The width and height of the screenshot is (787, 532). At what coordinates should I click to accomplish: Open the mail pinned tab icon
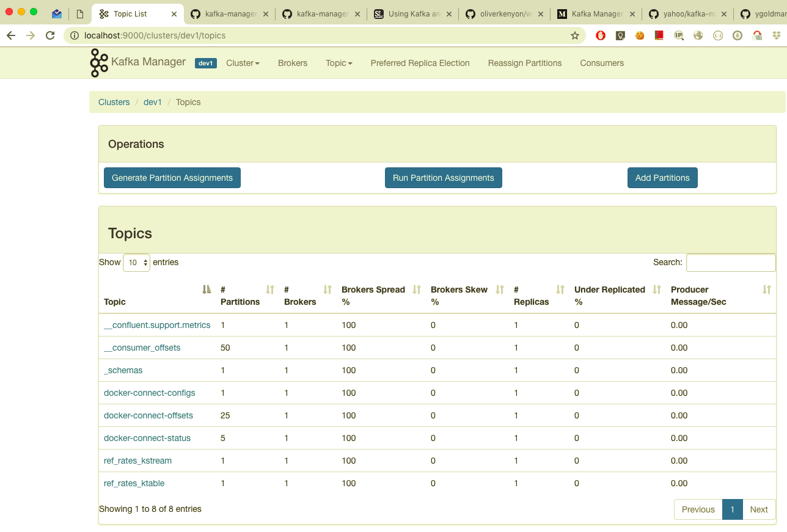click(x=57, y=13)
